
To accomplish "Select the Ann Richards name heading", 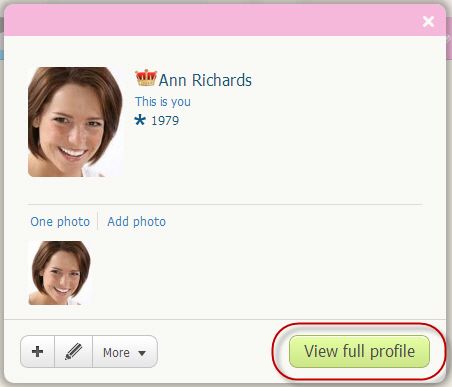I will pyautogui.click(x=205, y=80).
